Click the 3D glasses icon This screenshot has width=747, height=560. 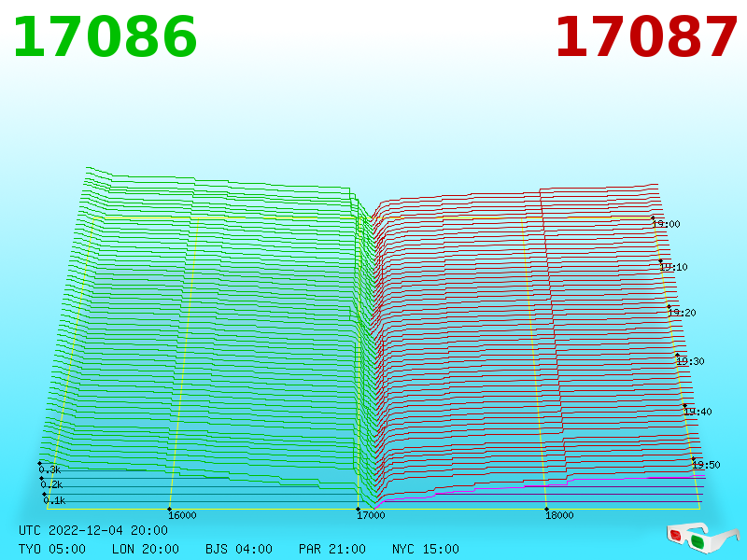(702, 538)
